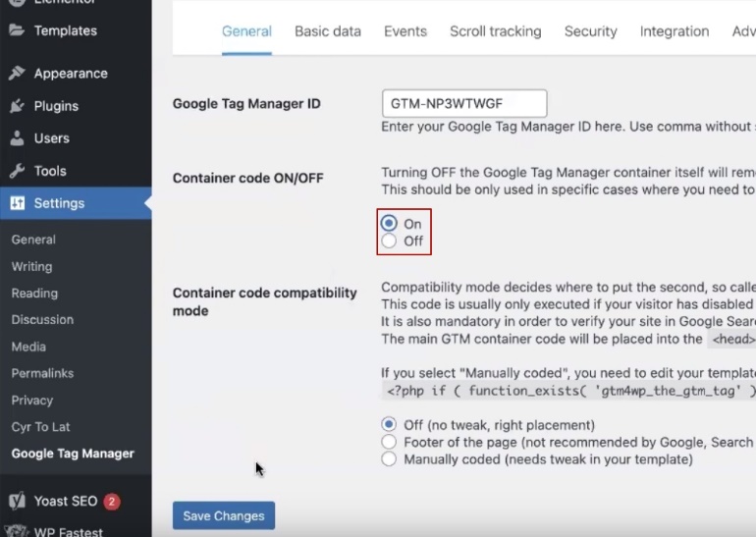The width and height of the screenshot is (756, 537).
Task: Click the Users person icon
Action: 17,138
